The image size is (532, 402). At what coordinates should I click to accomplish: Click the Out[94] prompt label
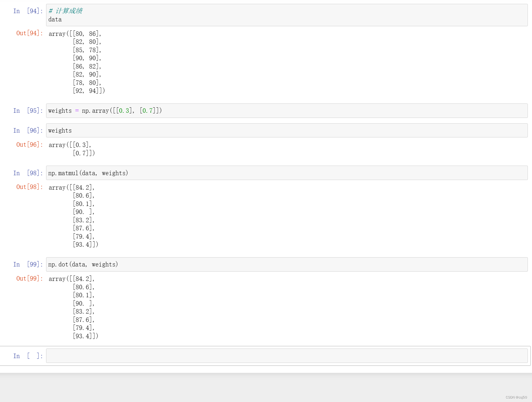(x=28, y=33)
